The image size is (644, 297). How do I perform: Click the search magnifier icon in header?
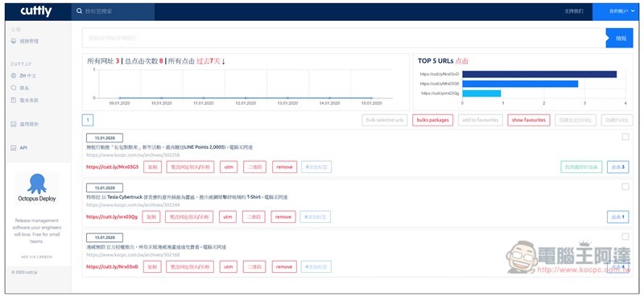coord(79,11)
